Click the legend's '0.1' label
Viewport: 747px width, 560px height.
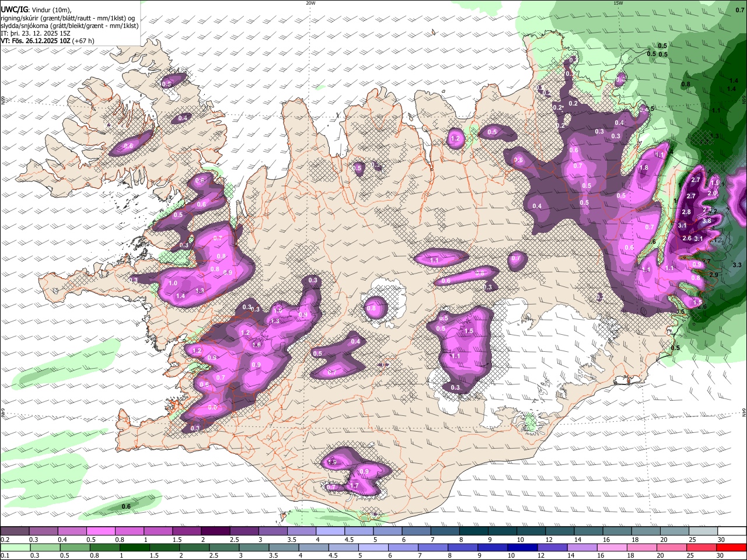coord(5,556)
